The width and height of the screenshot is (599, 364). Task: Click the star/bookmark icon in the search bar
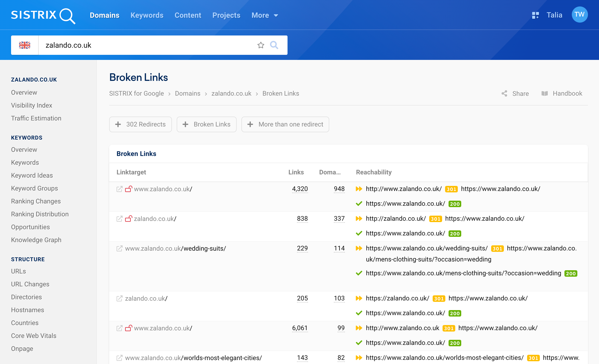[261, 45]
